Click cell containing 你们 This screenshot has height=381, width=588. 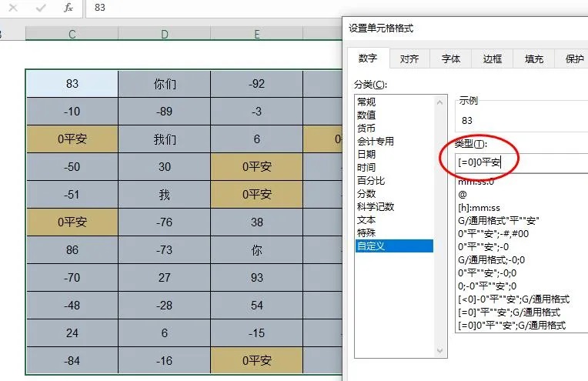[164, 84]
